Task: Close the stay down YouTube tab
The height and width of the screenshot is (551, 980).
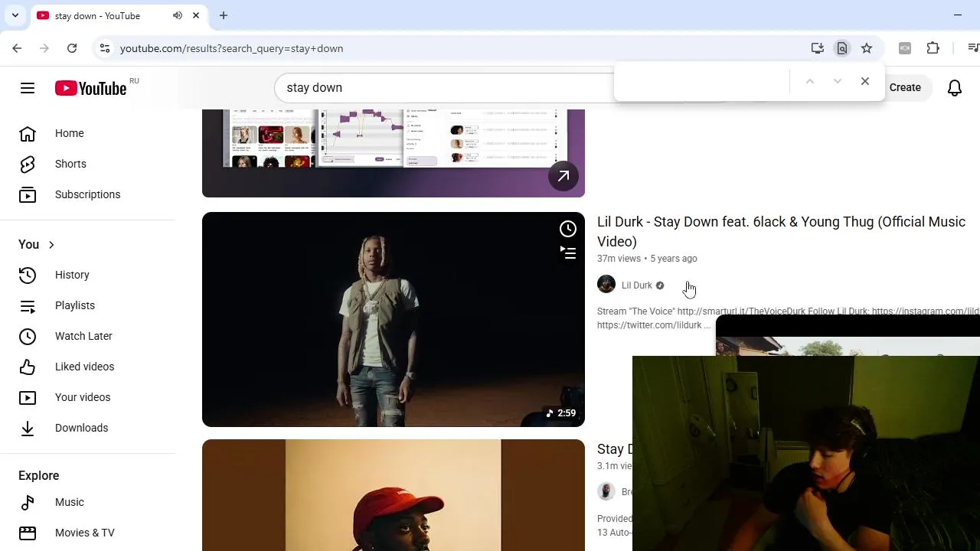Action: coord(196,15)
